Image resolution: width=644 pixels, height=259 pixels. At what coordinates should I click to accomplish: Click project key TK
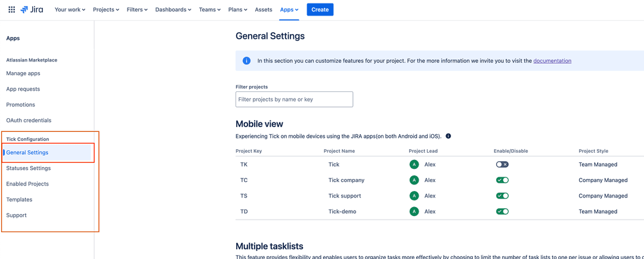click(244, 165)
